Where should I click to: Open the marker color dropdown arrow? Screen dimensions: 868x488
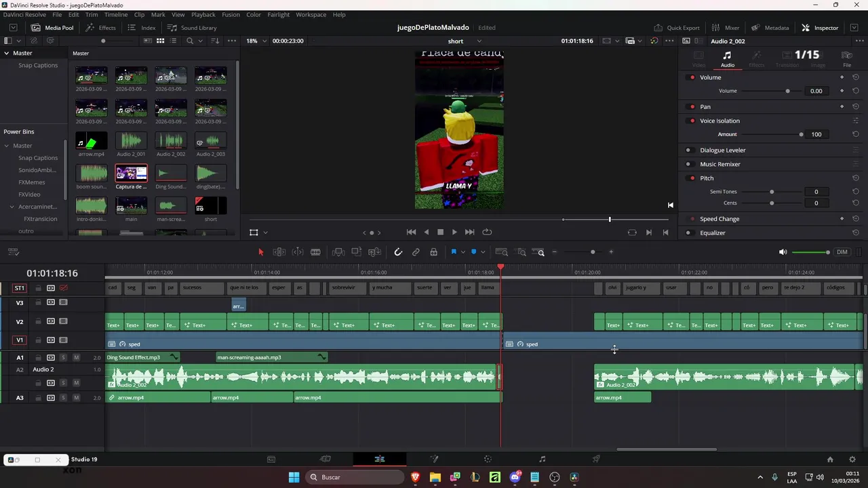[x=483, y=252]
